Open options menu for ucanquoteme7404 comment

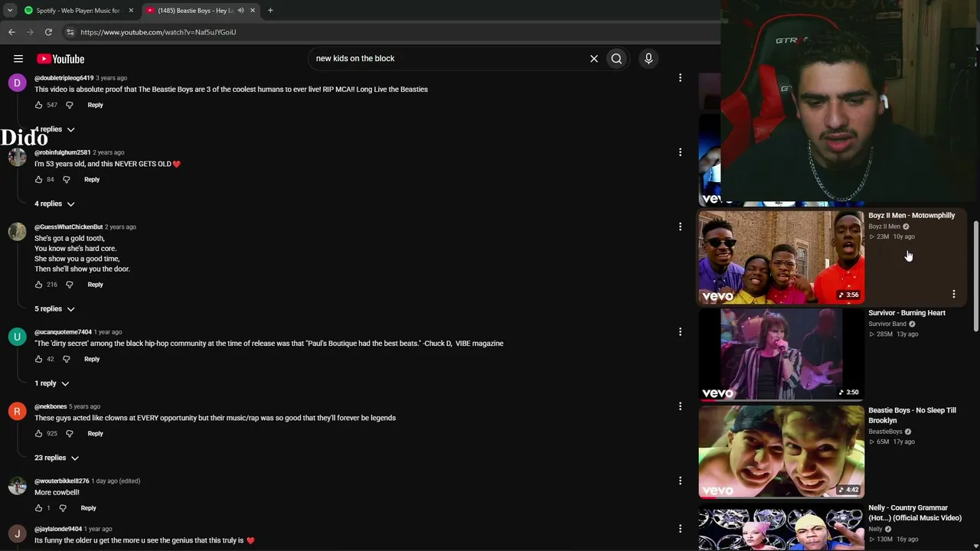680,332
